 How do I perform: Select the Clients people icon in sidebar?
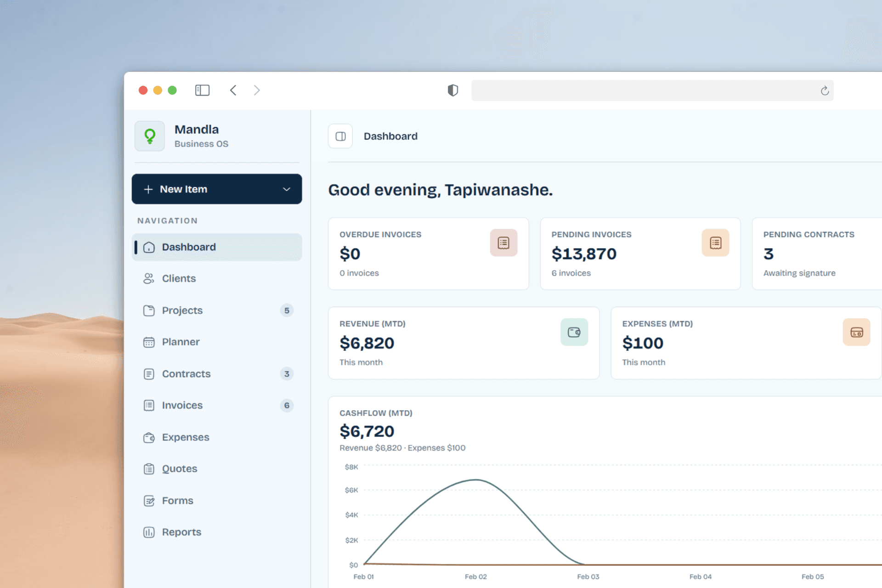tap(149, 278)
